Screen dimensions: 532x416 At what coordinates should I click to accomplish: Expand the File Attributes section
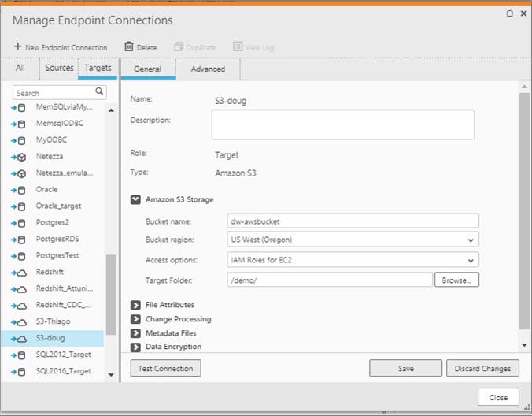pos(135,305)
